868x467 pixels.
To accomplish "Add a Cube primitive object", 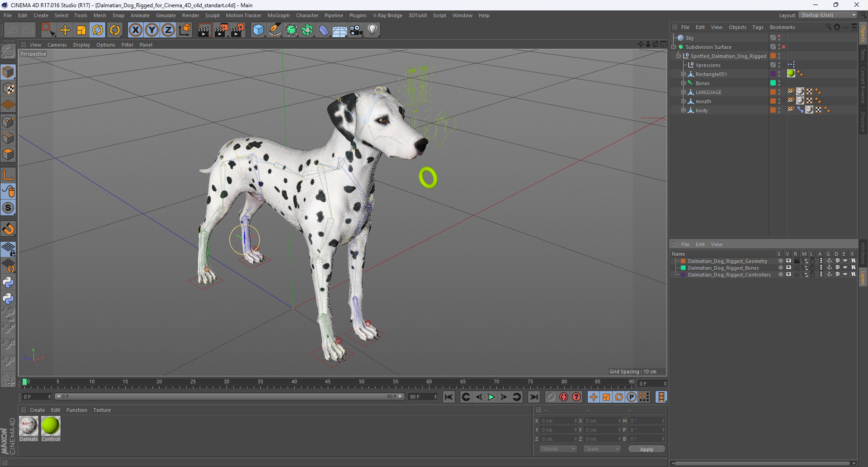I will click(258, 30).
